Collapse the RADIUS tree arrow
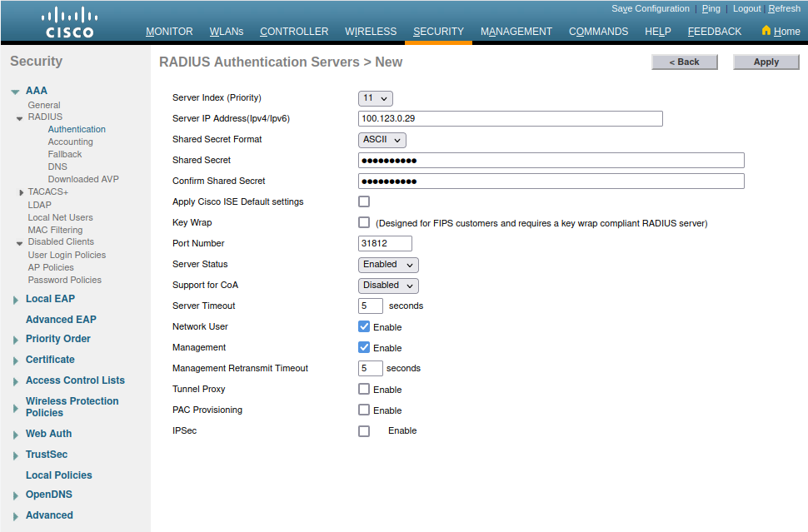 click(x=20, y=118)
